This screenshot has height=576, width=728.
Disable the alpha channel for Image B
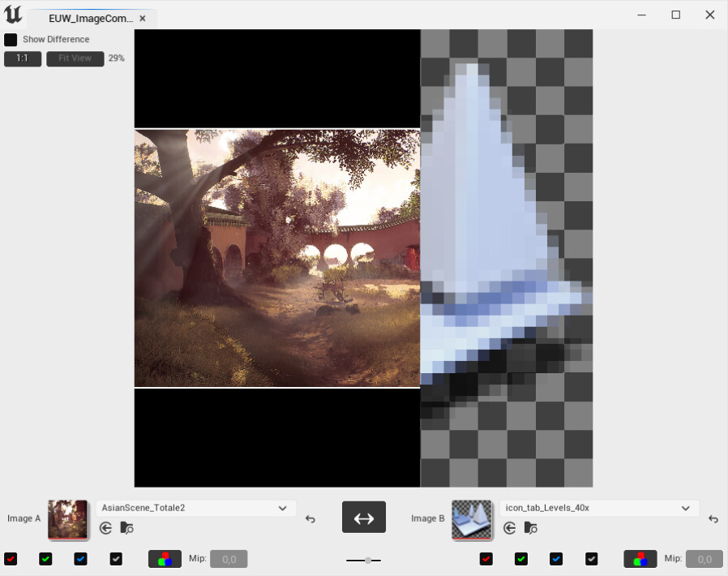591,558
